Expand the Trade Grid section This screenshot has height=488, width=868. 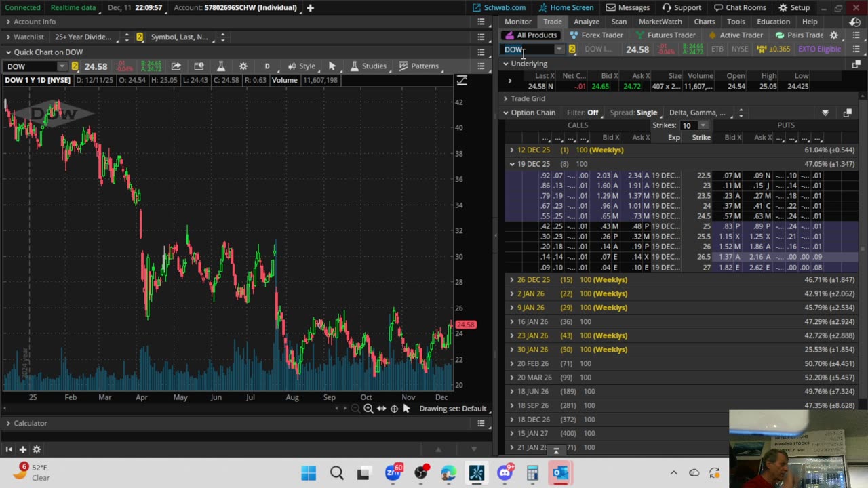505,98
